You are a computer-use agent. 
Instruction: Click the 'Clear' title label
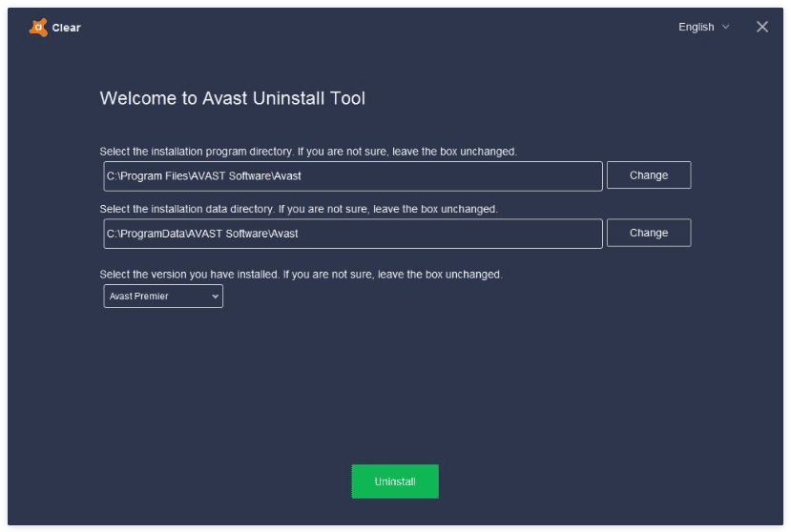click(66, 28)
